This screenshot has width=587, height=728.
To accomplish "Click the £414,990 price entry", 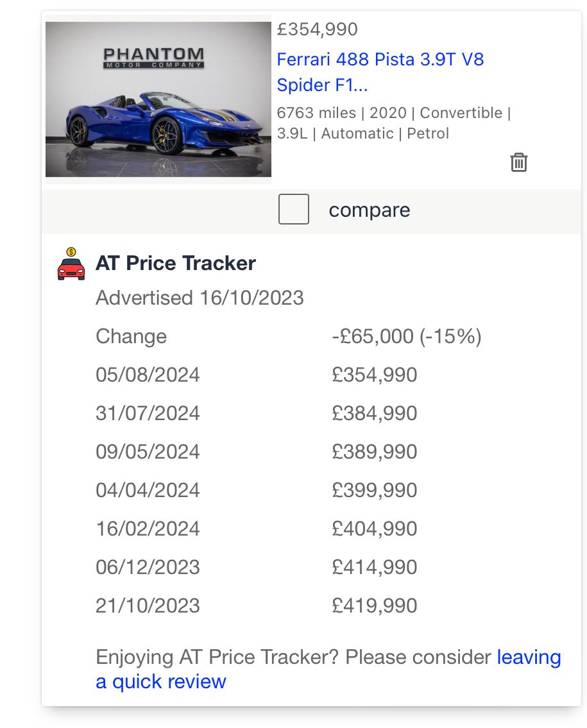I will pyautogui.click(x=375, y=568).
